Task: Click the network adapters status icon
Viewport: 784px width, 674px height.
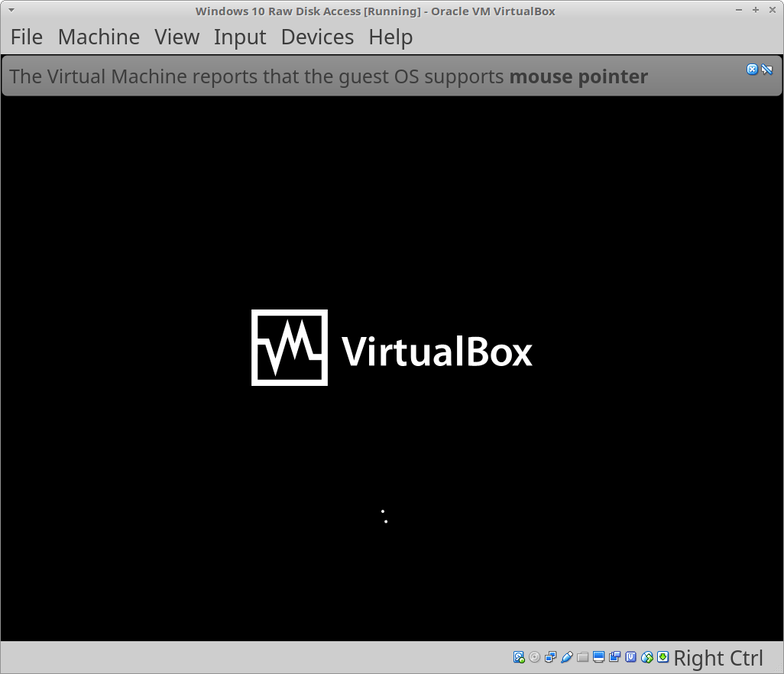Action: (x=551, y=657)
